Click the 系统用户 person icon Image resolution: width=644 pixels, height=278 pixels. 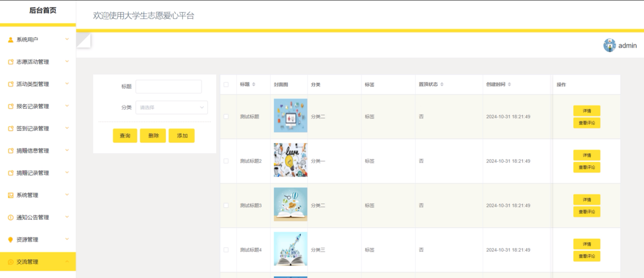(x=11, y=40)
